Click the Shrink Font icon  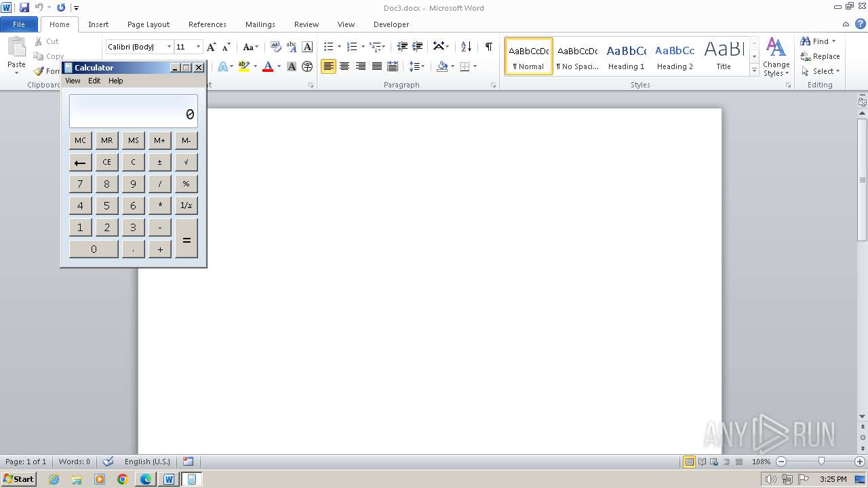click(x=226, y=47)
